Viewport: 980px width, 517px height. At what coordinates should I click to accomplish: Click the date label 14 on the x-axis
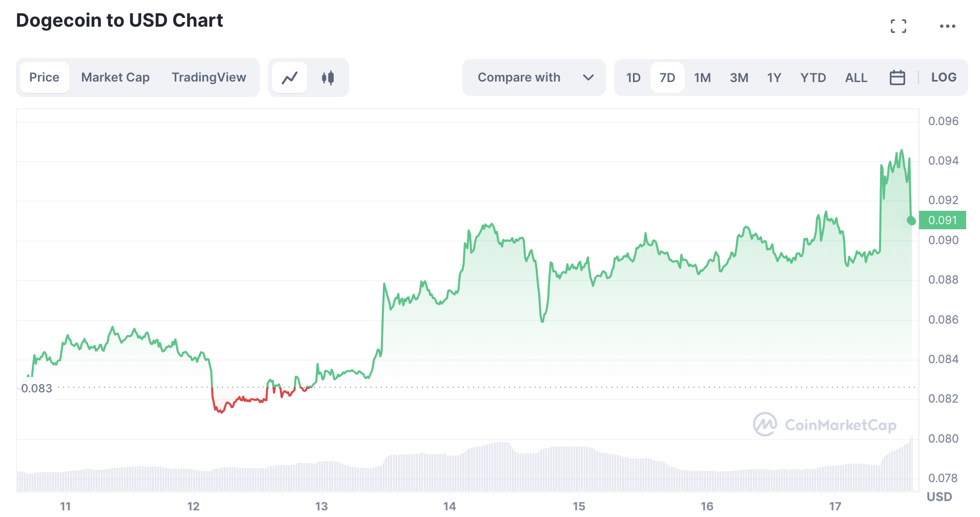(450, 506)
